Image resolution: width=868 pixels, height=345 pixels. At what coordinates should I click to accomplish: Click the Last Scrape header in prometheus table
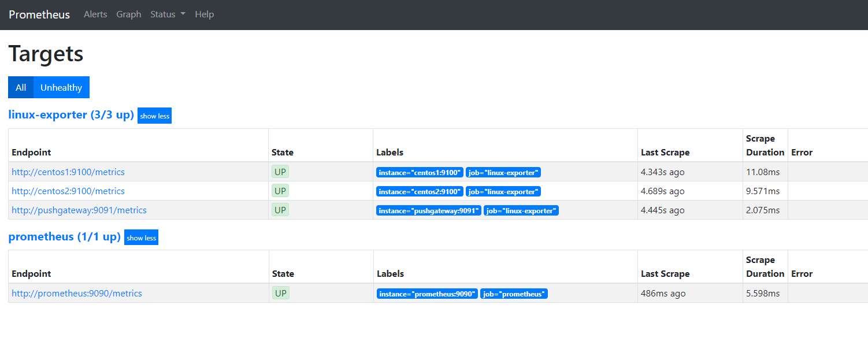coord(665,274)
